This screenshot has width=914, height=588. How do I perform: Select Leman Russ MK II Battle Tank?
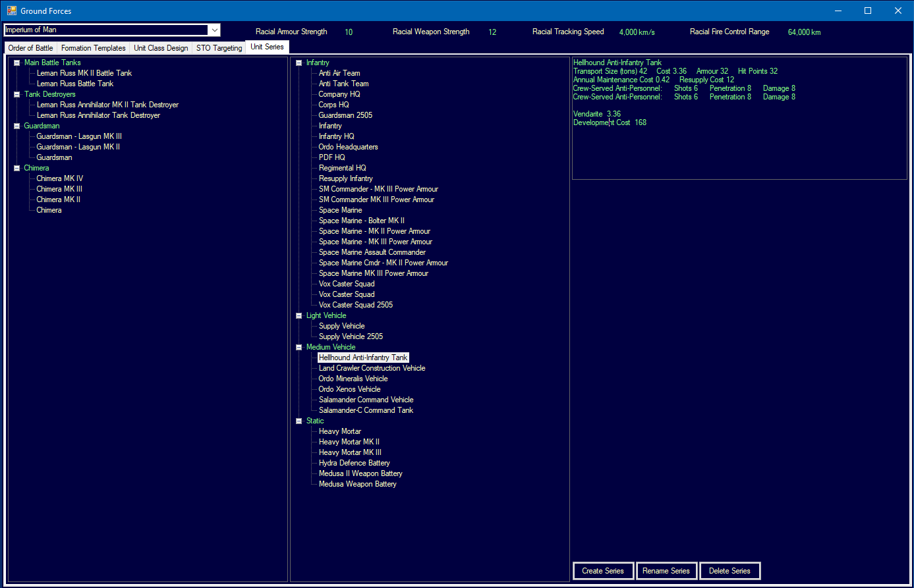coord(84,73)
